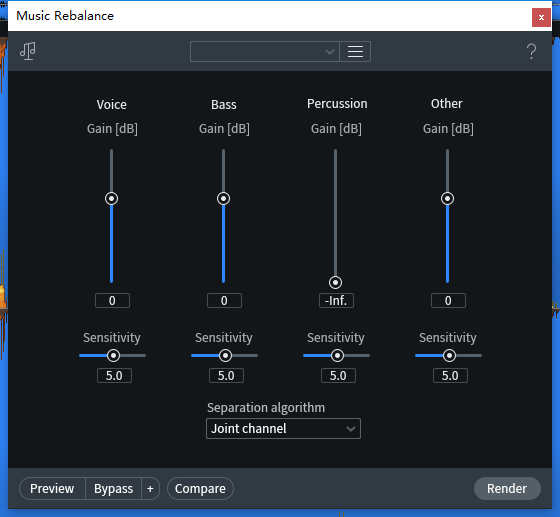Click the Bass sensitivity slider handle

[225, 356]
